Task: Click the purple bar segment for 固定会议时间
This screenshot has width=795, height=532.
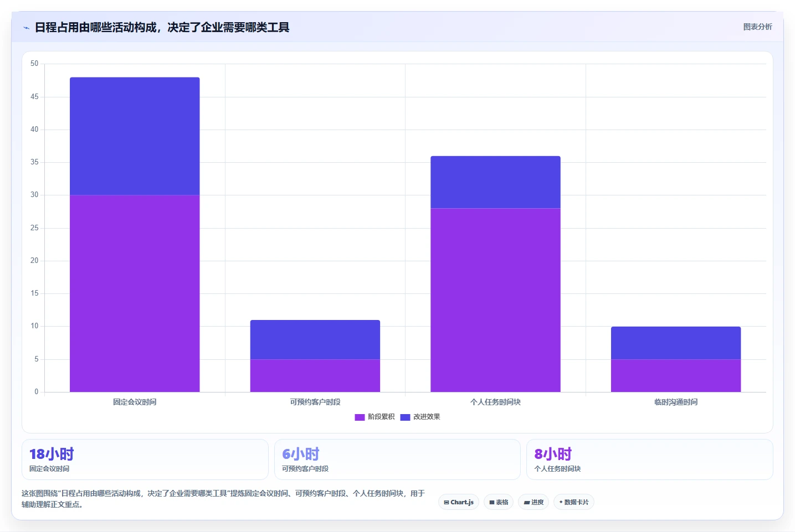Action: 135,293
